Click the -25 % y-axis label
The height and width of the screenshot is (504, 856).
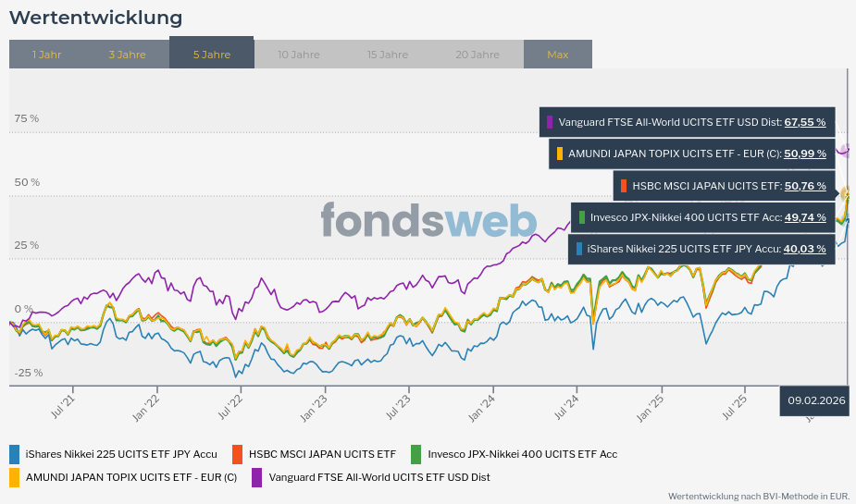coord(29,373)
